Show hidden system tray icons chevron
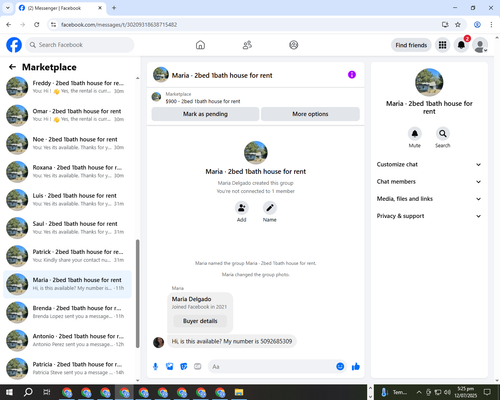This screenshot has height=400, width=500. tap(419, 392)
